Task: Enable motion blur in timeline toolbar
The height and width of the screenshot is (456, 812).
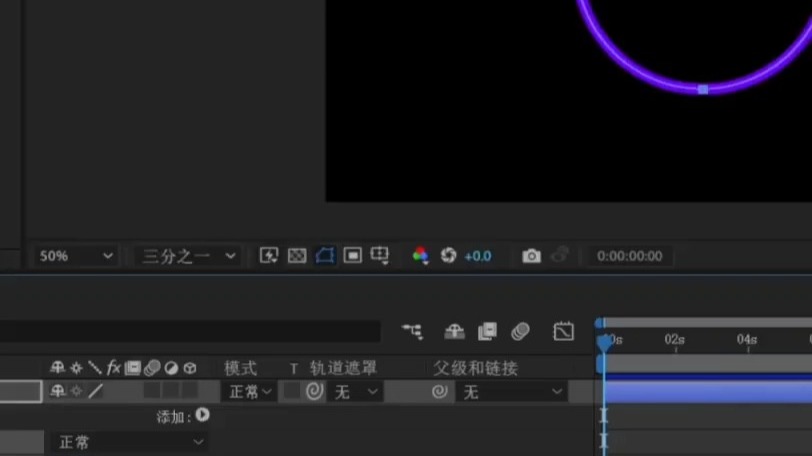Action: [x=520, y=331]
